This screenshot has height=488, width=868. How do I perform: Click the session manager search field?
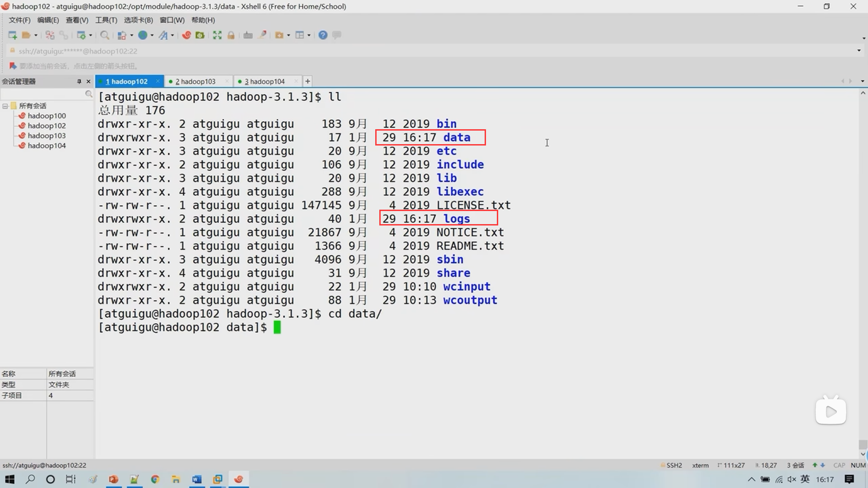pyautogui.click(x=43, y=94)
